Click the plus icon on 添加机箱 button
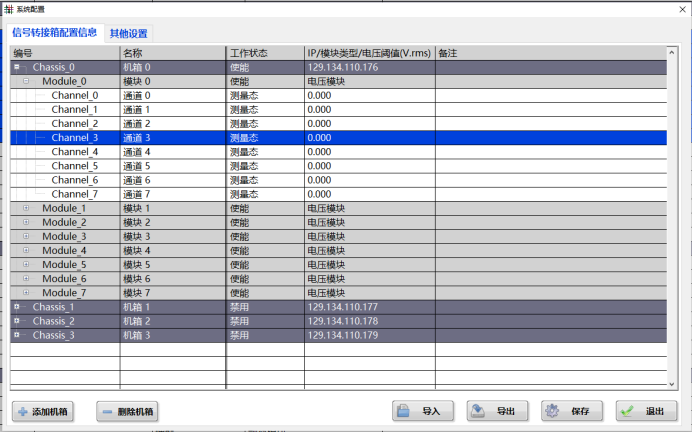 click(x=22, y=411)
